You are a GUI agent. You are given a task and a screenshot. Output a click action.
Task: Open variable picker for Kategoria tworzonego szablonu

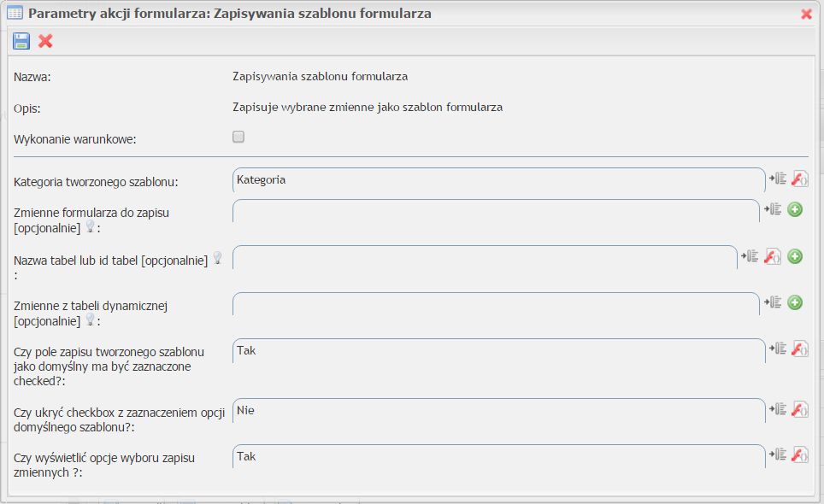coord(776,179)
